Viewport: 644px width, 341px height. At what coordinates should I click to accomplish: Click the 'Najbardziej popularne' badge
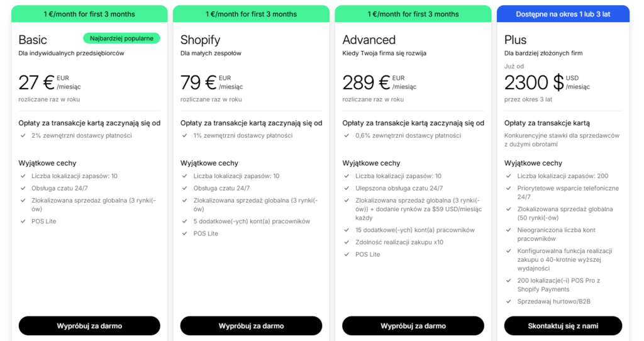point(121,38)
